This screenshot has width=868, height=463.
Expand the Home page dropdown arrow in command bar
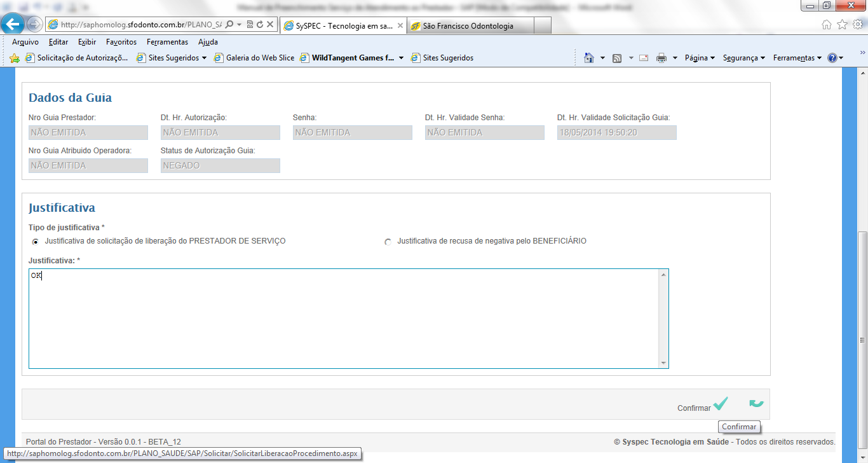pyautogui.click(x=602, y=58)
